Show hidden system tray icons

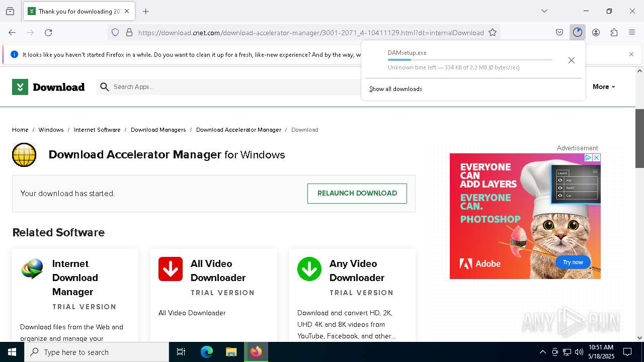point(542,352)
